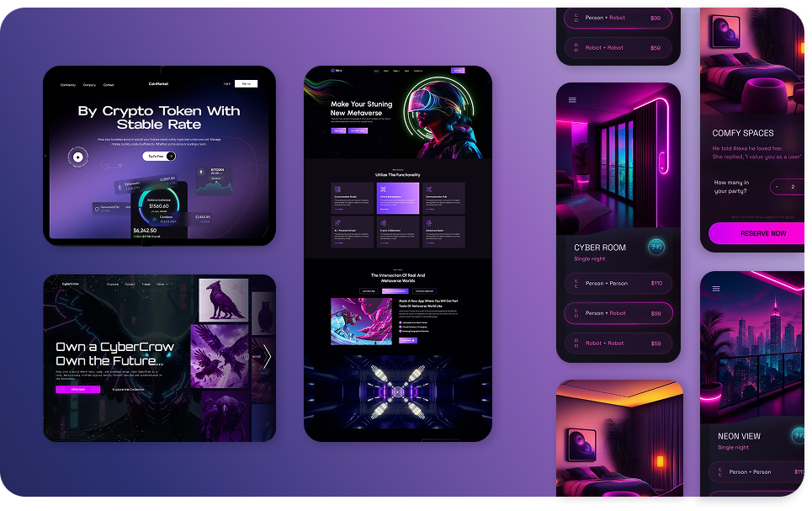Open Community in the CoinMarket navigation
This screenshot has width=812, height=511.
pyautogui.click(x=67, y=84)
